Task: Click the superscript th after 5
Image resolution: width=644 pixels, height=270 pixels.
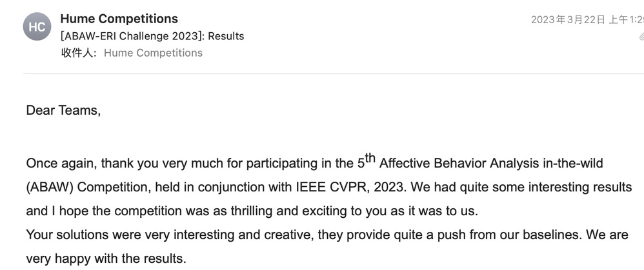Action: tap(370, 158)
